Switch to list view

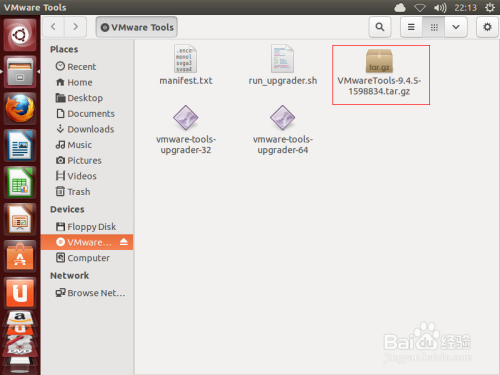[411, 27]
